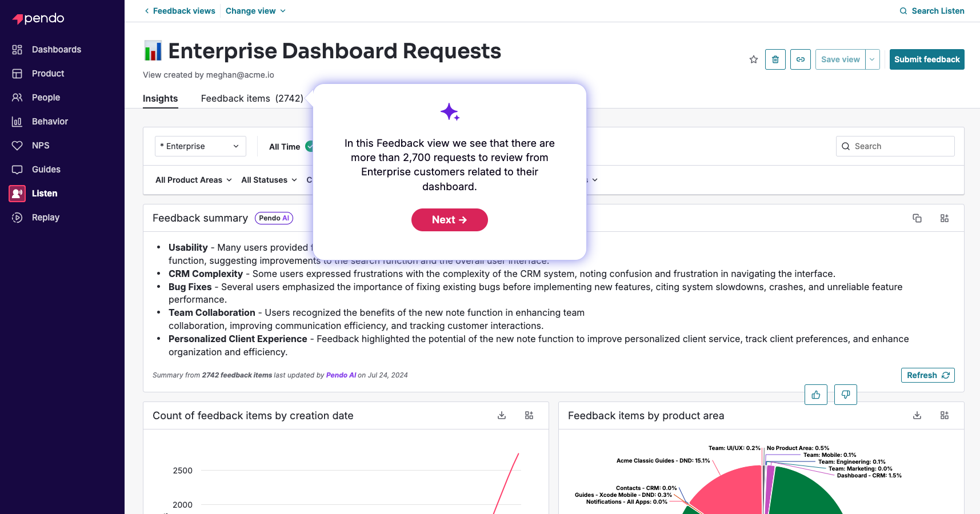Viewport: 980px width, 514px height.
Task: Open the All Product Areas filter
Action: pos(194,180)
